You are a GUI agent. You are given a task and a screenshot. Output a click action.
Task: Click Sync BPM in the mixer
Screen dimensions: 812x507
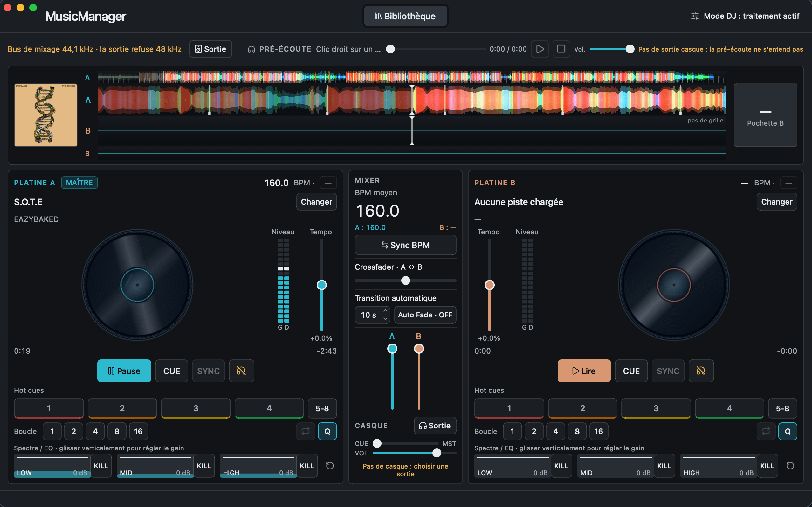(405, 245)
